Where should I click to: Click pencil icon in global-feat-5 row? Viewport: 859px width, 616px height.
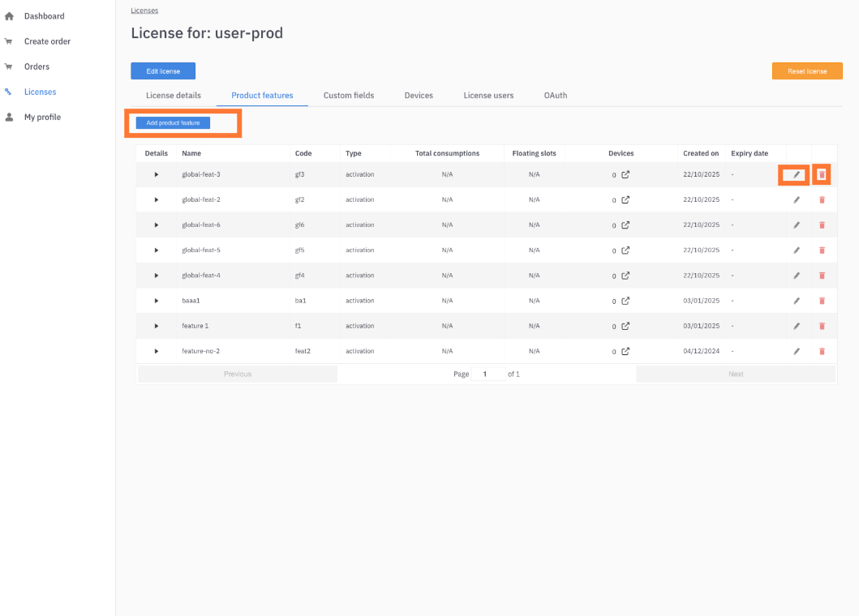796,250
